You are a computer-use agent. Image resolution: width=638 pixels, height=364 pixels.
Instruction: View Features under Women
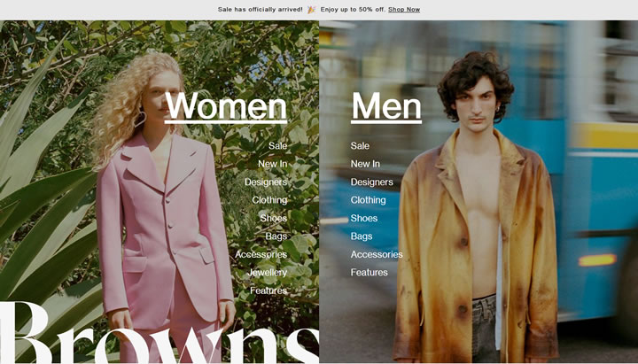[268, 290]
